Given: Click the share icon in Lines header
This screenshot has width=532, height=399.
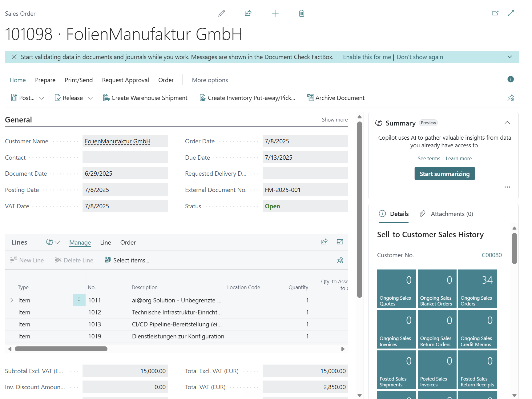Looking at the screenshot, I should pyautogui.click(x=324, y=242).
